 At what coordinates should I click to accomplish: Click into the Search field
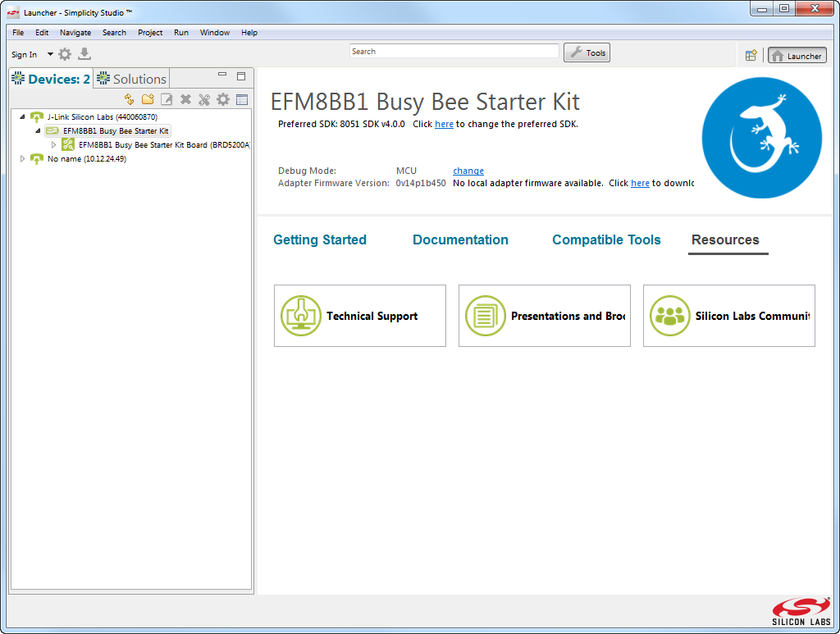point(454,52)
